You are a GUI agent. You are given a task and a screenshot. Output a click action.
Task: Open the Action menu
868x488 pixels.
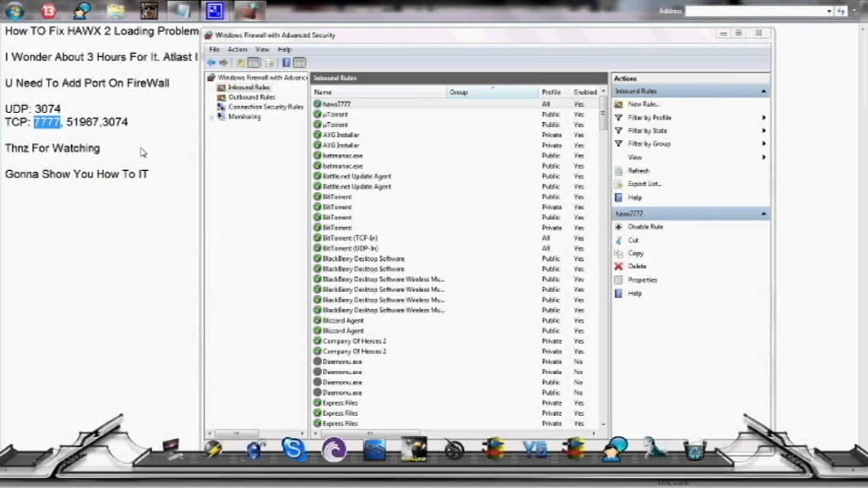tap(237, 49)
